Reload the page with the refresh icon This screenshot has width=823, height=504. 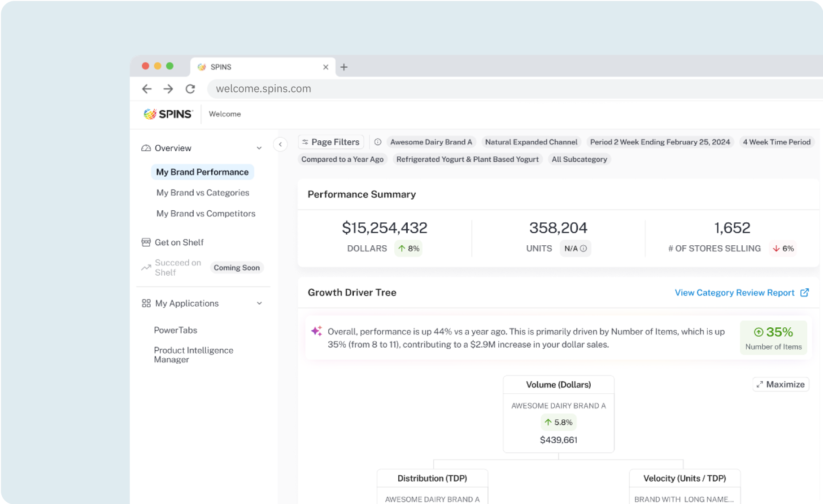(x=190, y=89)
